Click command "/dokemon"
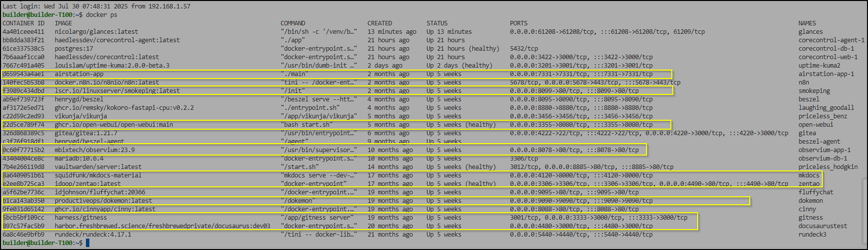Image resolution: width=868 pixels, height=250 pixels. pos(298,201)
